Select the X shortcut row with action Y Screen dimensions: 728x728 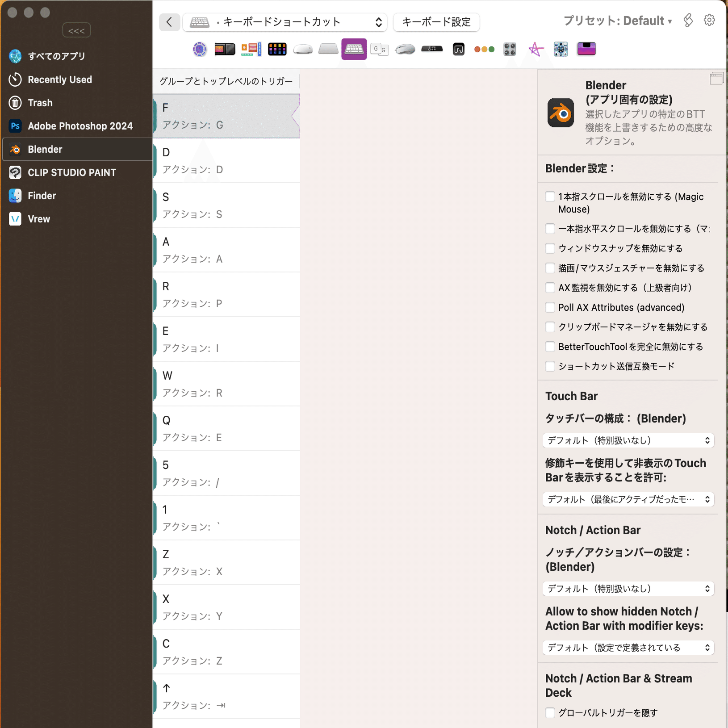pyautogui.click(x=226, y=607)
